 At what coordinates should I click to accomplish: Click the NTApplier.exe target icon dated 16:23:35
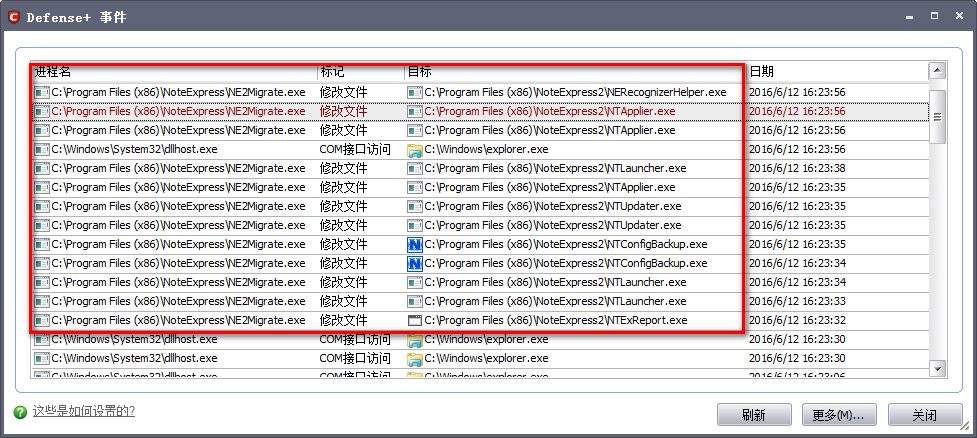(414, 188)
